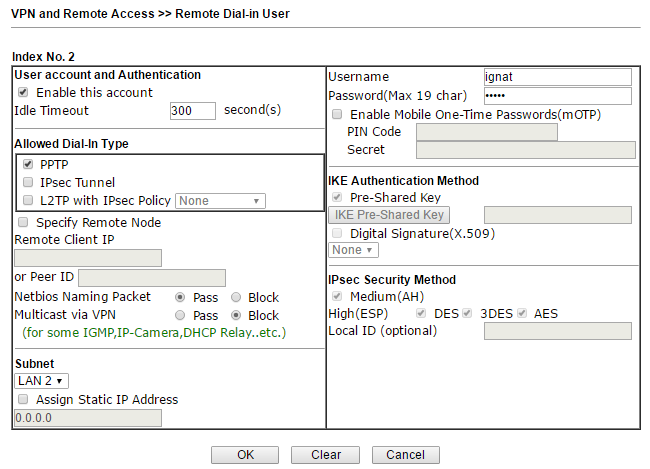Open the Subnet LAN 2 dropdown
The image size is (650, 469).
click(x=42, y=381)
